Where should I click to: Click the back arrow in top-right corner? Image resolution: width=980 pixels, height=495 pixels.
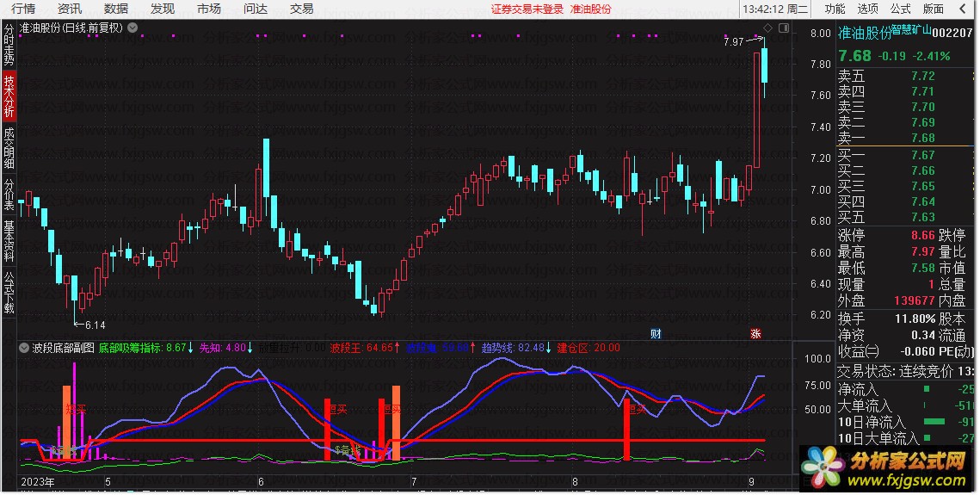coord(963,9)
